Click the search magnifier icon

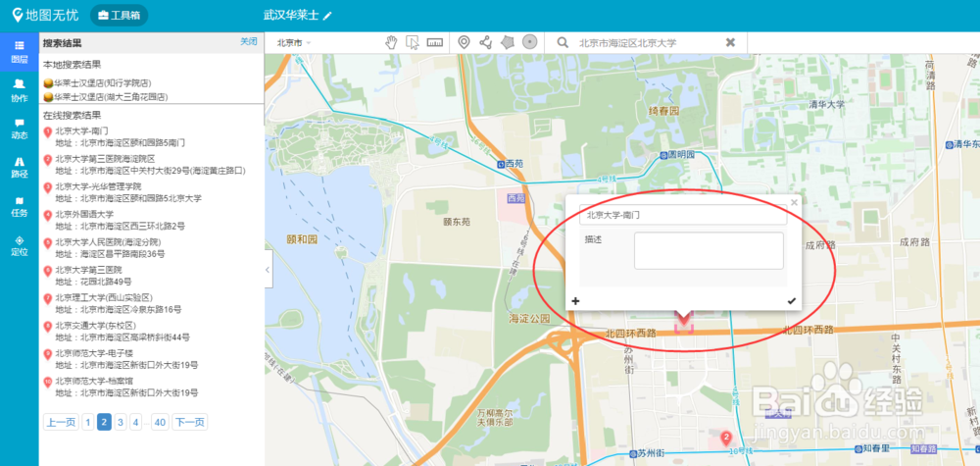[563, 42]
